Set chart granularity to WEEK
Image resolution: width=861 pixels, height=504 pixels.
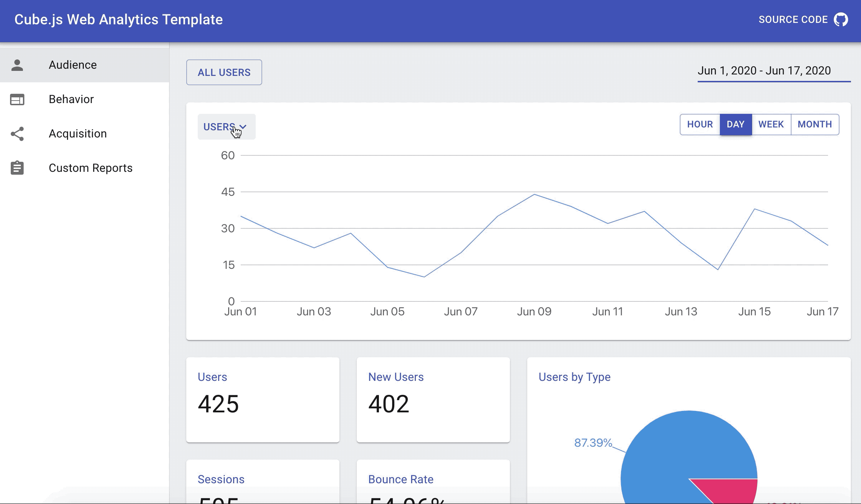771,124
